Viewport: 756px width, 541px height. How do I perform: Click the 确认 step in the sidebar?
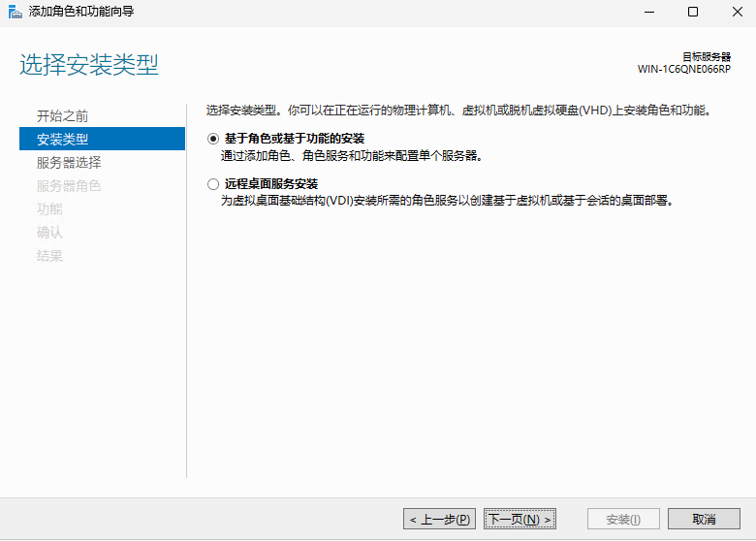coord(49,232)
